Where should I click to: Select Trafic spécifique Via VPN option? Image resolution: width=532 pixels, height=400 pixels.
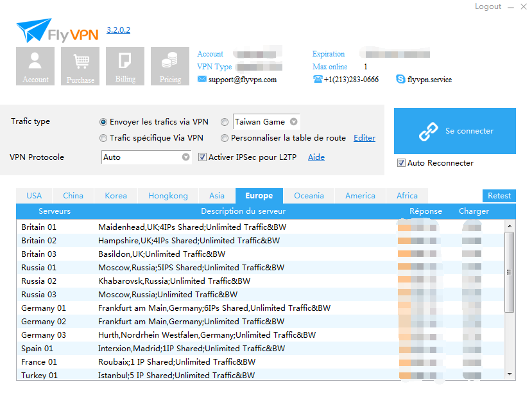pos(103,138)
